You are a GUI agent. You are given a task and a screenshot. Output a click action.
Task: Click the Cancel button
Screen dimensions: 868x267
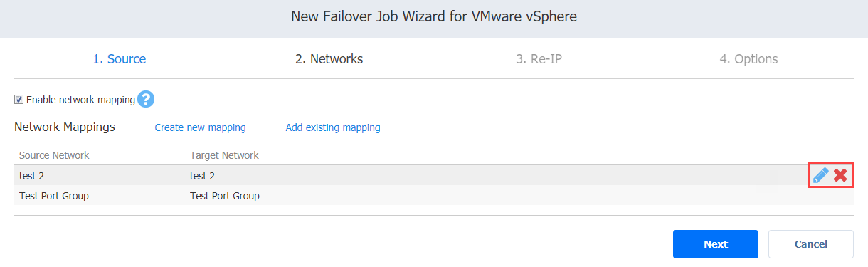811,244
